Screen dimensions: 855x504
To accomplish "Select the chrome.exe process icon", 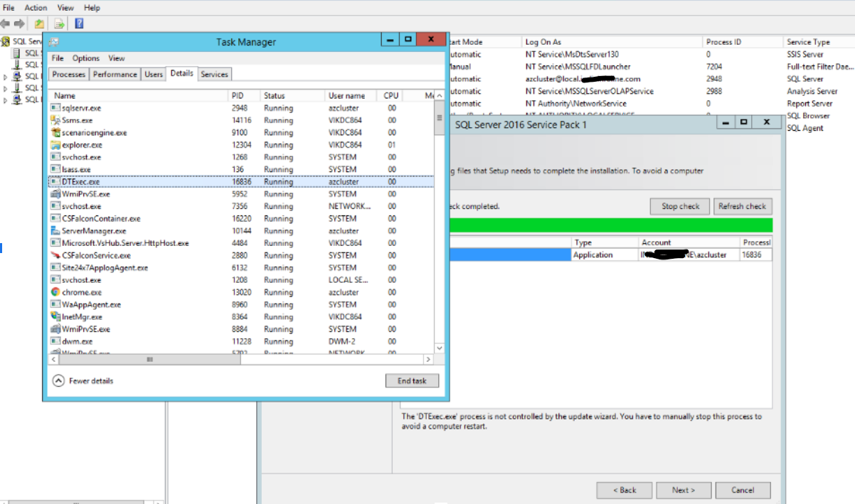I will pyautogui.click(x=55, y=292).
